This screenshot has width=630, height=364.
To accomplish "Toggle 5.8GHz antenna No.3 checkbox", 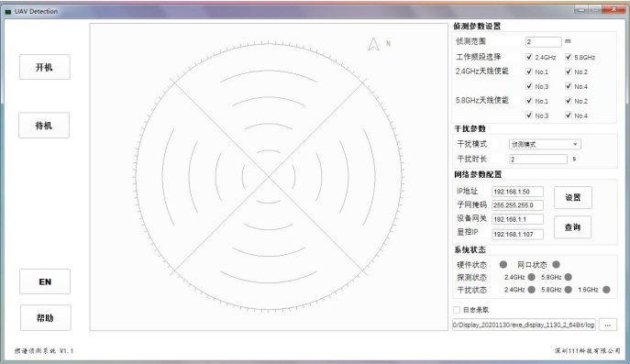I will (529, 116).
